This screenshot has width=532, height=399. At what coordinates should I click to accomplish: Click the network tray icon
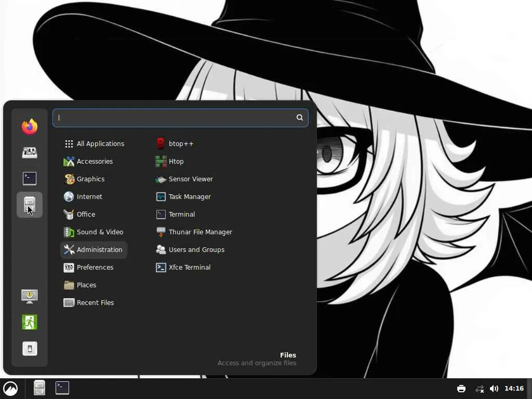[480, 389]
